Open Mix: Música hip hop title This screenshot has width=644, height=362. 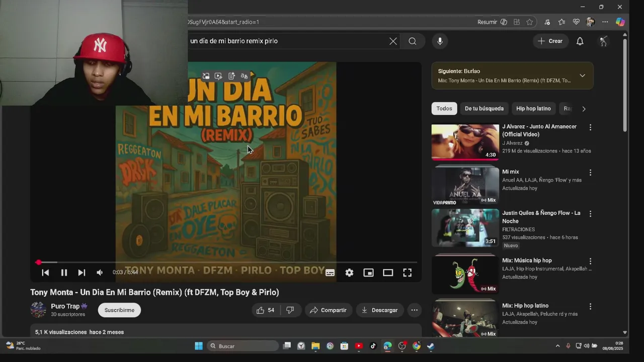click(x=527, y=260)
